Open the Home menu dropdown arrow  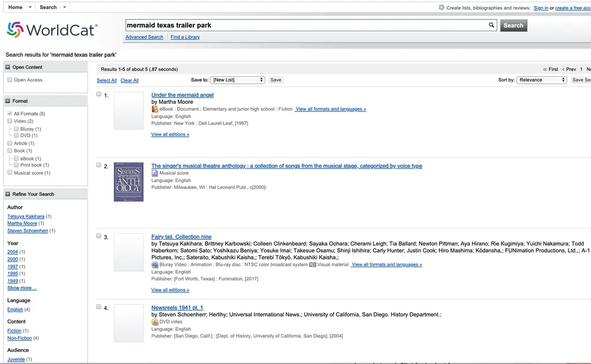click(x=30, y=7)
